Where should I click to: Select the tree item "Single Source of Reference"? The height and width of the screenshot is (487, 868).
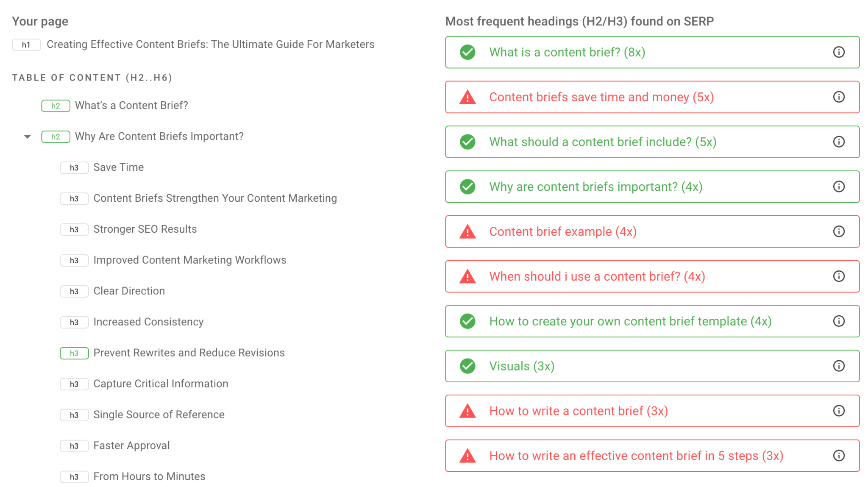pyautogui.click(x=159, y=415)
